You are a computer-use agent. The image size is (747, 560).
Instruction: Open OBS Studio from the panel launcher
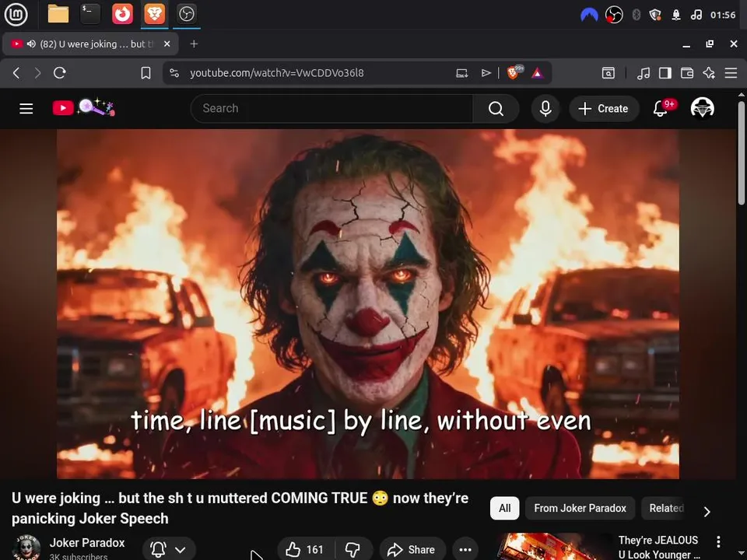pyautogui.click(x=186, y=14)
